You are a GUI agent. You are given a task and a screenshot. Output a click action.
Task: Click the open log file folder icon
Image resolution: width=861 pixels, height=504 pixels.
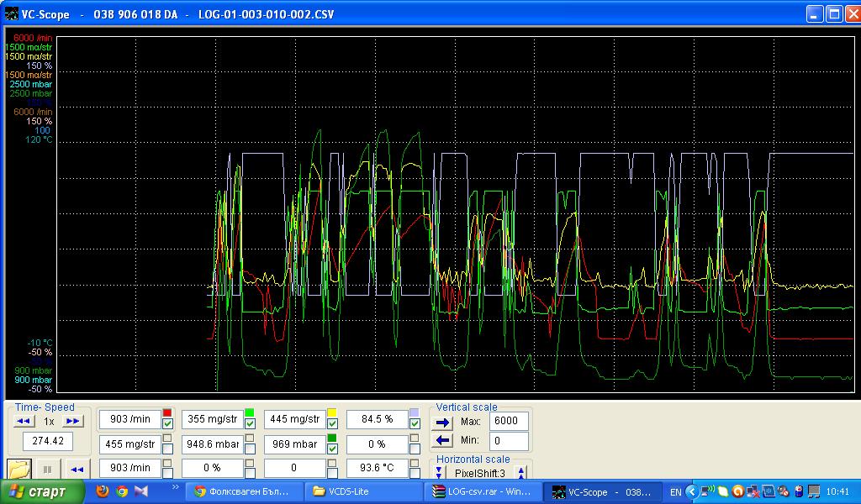[x=18, y=469]
